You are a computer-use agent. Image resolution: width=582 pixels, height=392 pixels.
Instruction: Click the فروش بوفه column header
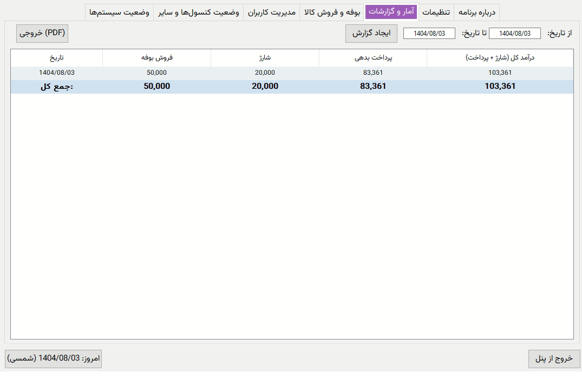[156, 58]
